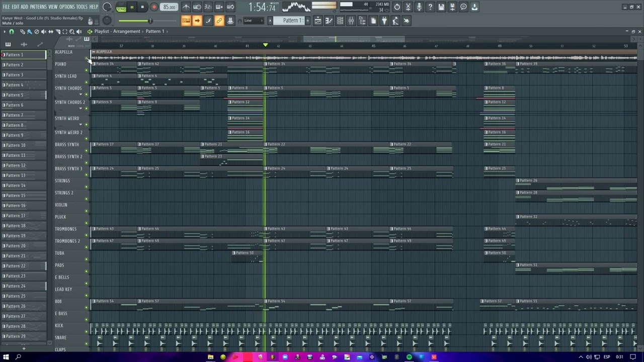Toggle Song/Pattern mode switch
The width and height of the screenshot is (644, 362).
pos(121,7)
